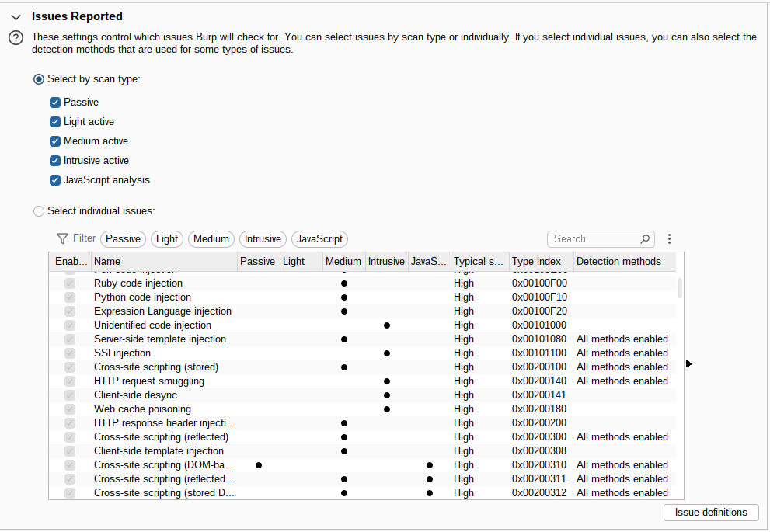This screenshot has width=770, height=532.
Task: Toggle the JavaScript analysis checkbox
Action: 54,179
